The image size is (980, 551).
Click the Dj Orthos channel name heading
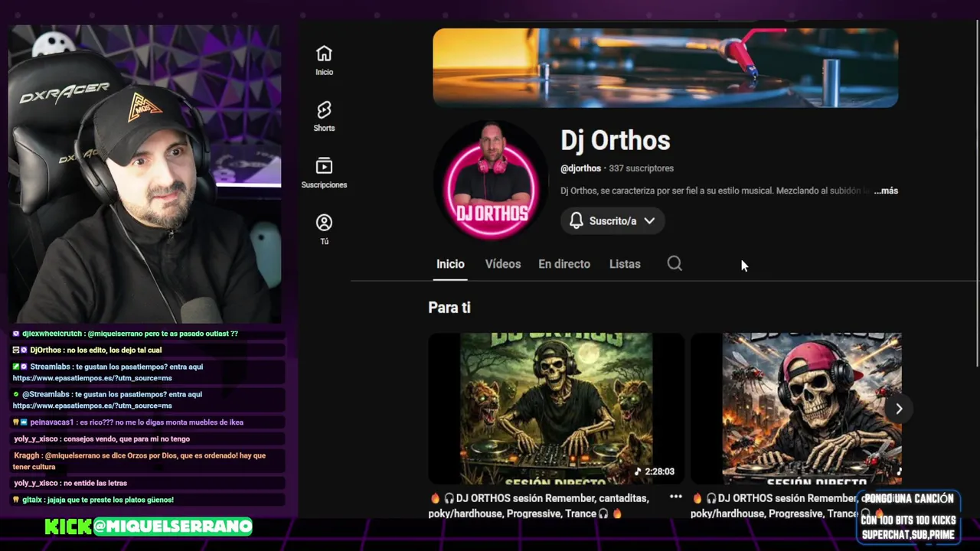click(616, 141)
